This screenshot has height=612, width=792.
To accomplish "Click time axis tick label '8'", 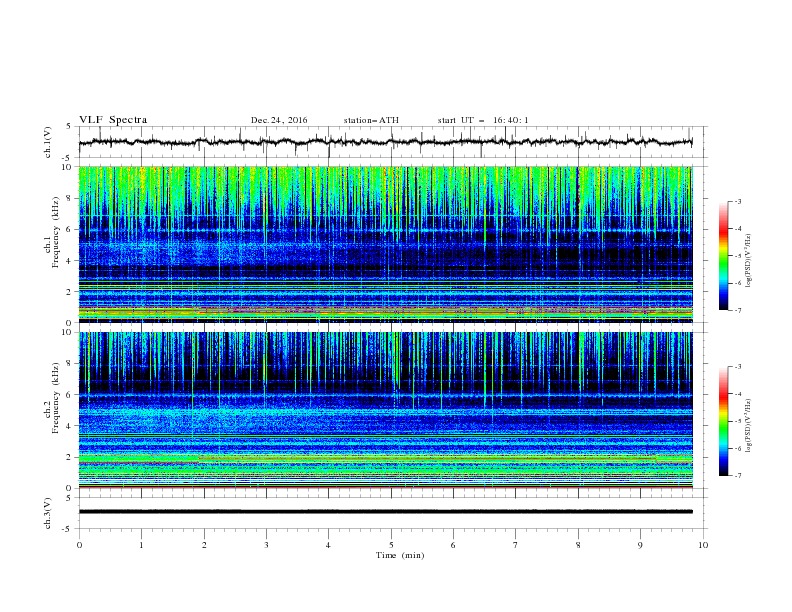I will tap(578, 545).
